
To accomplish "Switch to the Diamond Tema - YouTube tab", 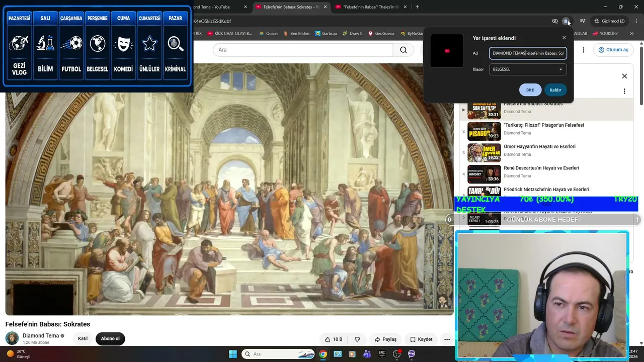I will click(x=219, y=7).
